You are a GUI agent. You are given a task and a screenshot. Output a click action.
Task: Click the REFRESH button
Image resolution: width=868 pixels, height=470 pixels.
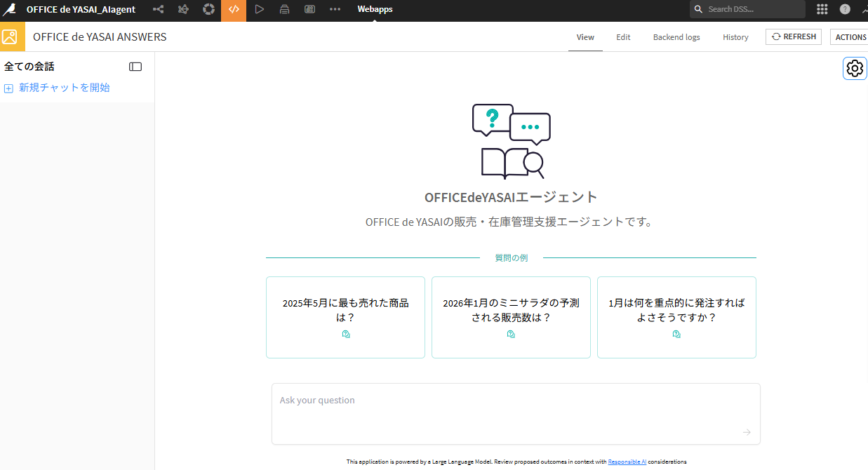[x=794, y=36]
